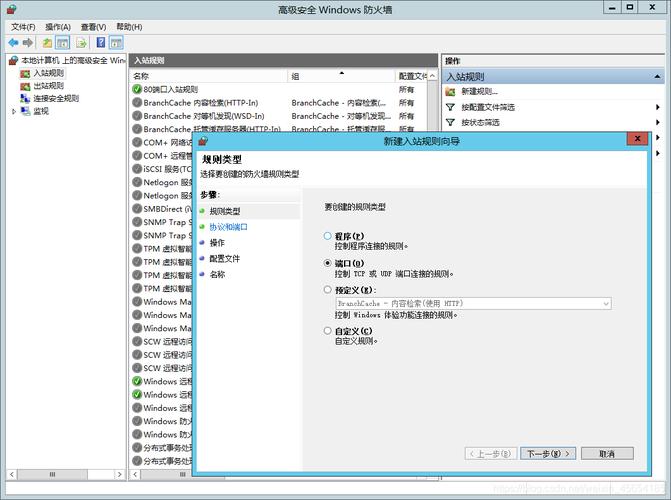
Task: Click grey status icon of SMBDirect rule
Action: [x=137, y=209]
